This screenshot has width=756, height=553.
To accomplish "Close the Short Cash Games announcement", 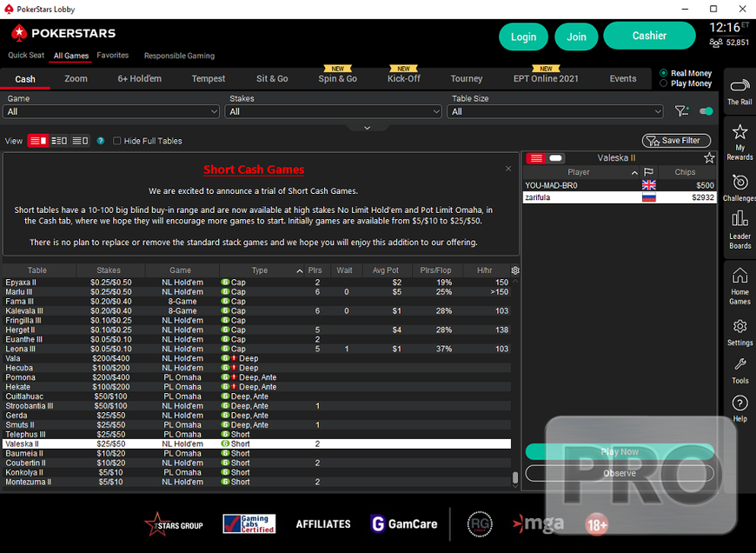I will 508,169.
